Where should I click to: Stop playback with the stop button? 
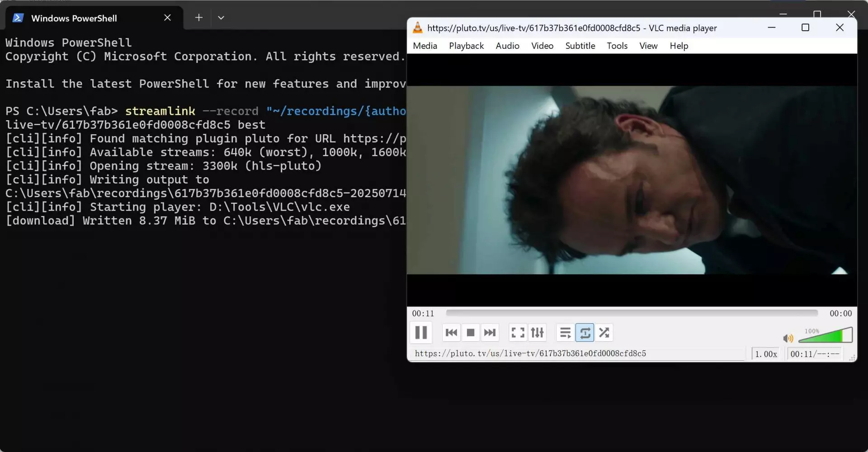tap(471, 333)
